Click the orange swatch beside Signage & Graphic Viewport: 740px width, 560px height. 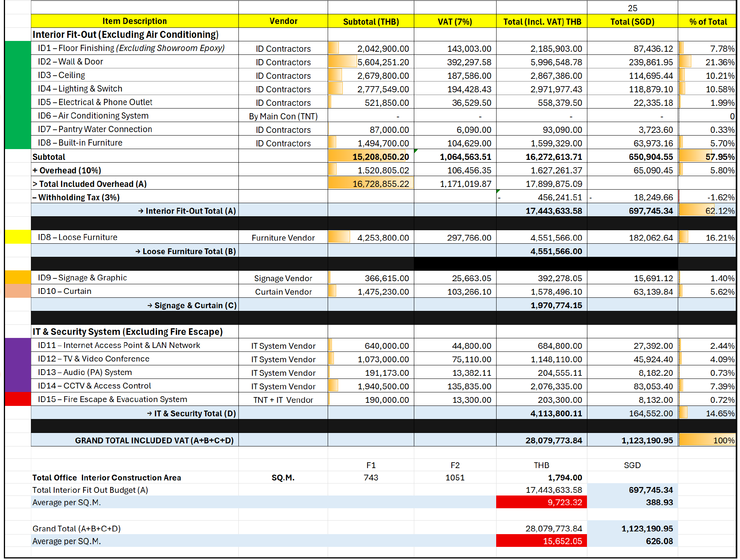pos(18,278)
